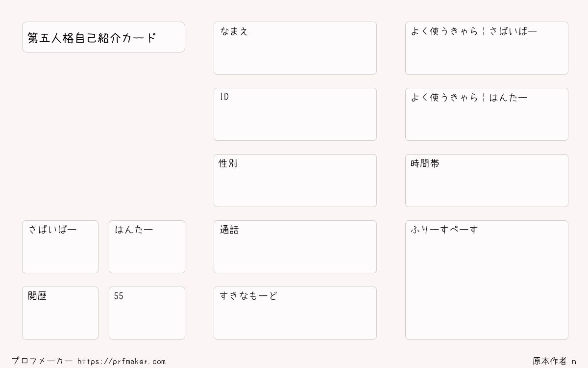The height and width of the screenshot is (368, 588).
Task: Select the 時間帯 time slot field
Action: click(487, 181)
